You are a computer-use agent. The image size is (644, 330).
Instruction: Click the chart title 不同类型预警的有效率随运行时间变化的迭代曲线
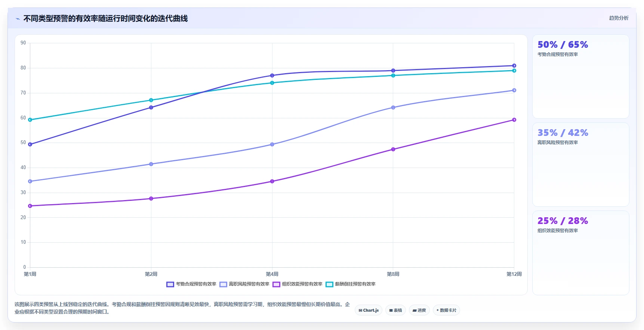click(x=105, y=19)
